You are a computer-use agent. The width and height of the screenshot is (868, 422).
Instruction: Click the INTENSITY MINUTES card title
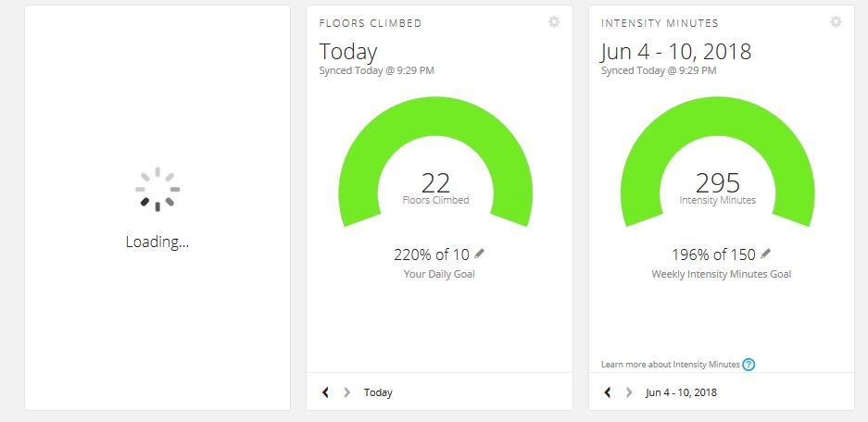(660, 23)
